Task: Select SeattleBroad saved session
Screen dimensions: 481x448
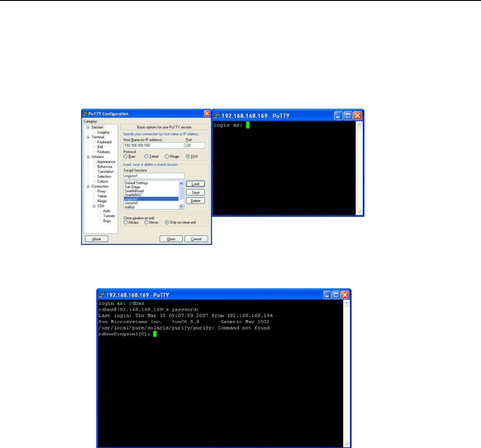Action: 151,191
